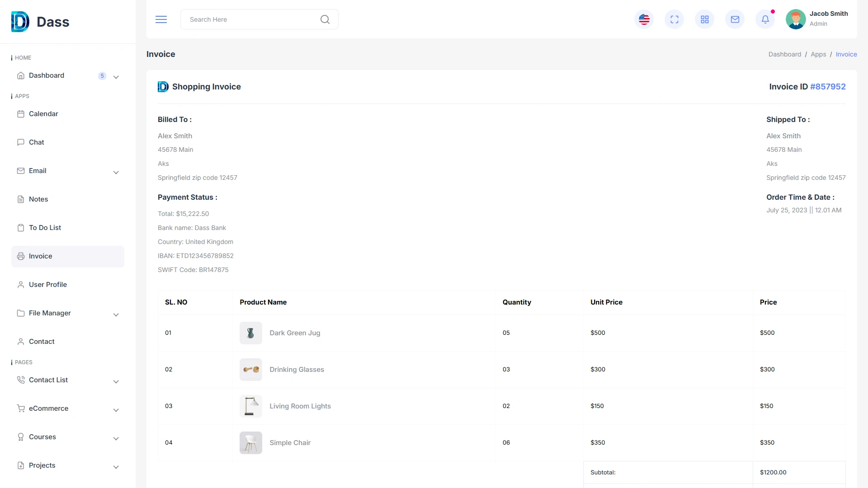
Task: Click the Projects file icon
Action: (21, 465)
